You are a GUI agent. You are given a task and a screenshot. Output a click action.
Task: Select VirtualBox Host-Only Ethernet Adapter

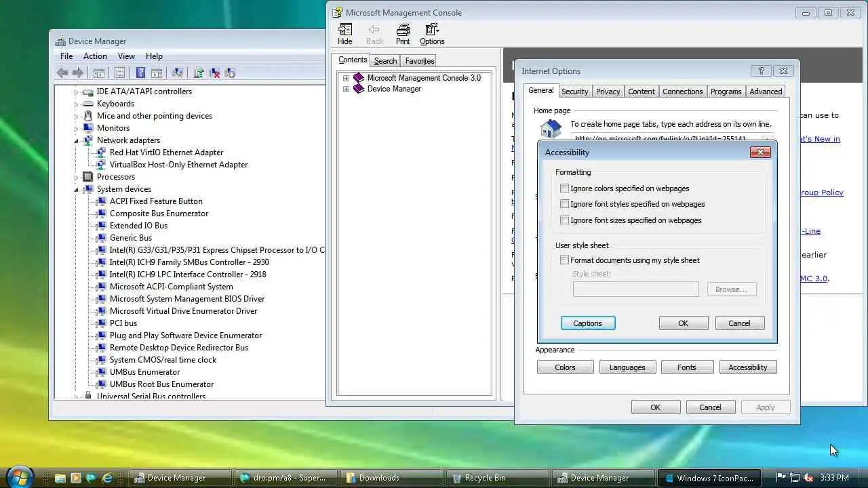point(178,165)
